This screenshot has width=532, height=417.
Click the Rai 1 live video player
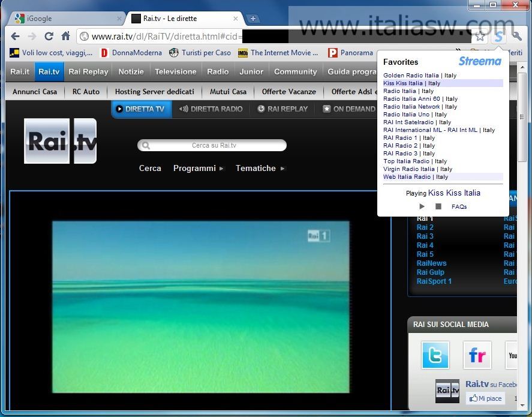pyautogui.click(x=200, y=307)
